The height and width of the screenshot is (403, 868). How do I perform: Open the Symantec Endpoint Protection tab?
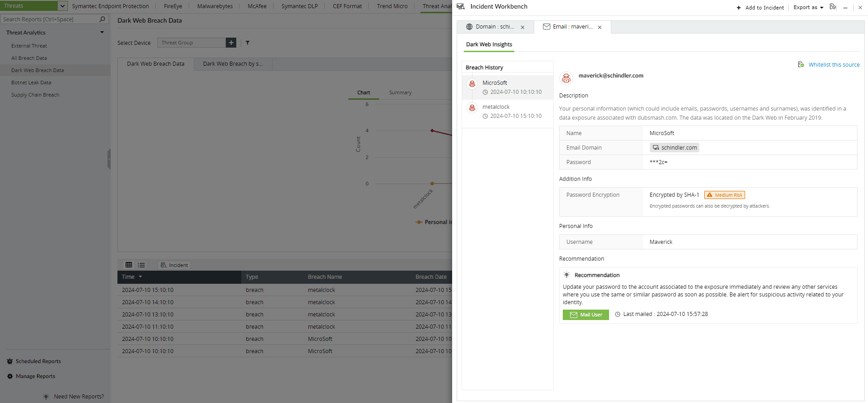pyautogui.click(x=110, y=6)
